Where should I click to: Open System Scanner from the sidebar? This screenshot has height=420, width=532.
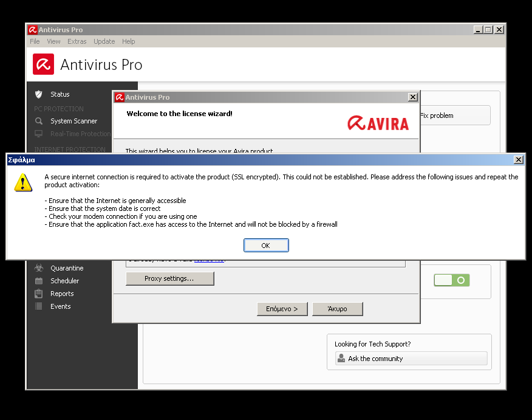click(73, 121)
